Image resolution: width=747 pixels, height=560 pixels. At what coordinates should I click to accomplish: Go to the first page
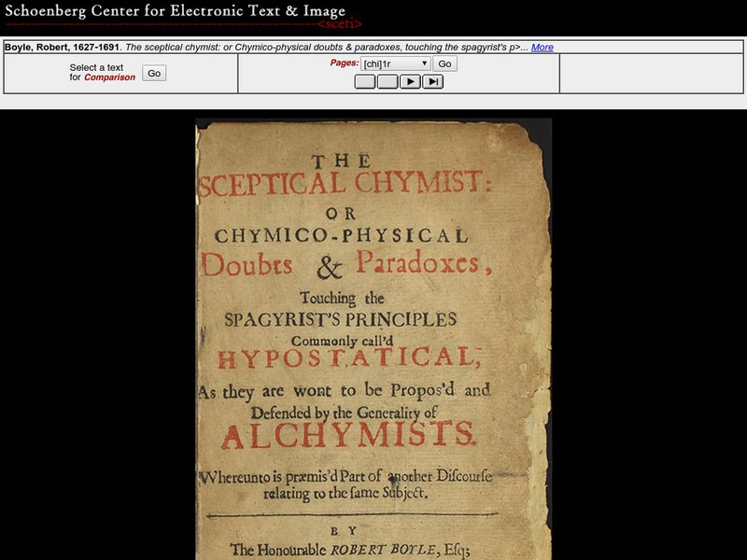365,81
